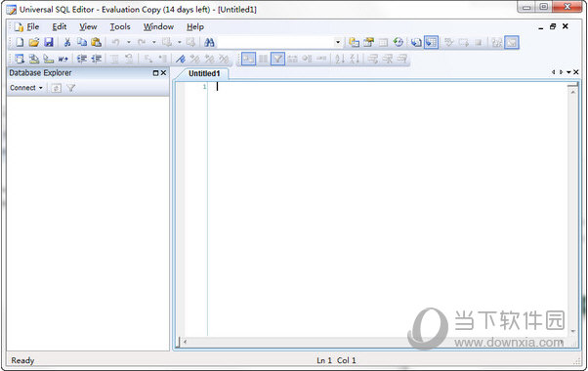Click the refresh globe icon in the toolbar
This screenshot has height=371, width=588.
[x=398, y=42]
